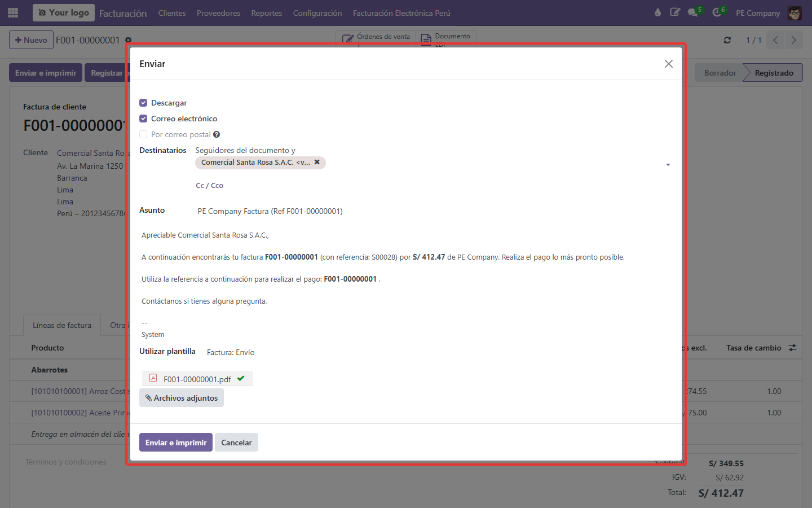Viewport: 812px width, 508px height.
Task: Open the Clientes menu
Action: coord(172,13)
